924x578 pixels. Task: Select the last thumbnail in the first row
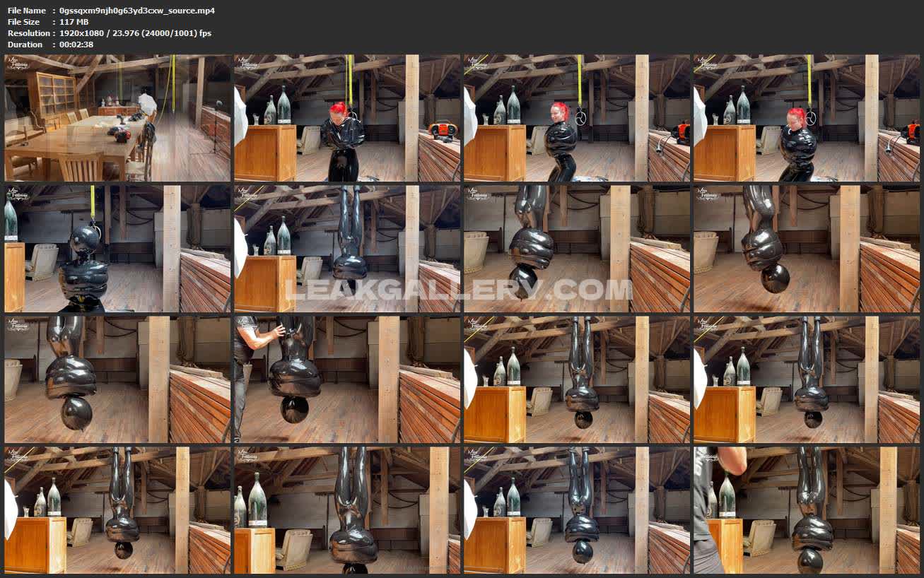pyautogui.click(x=806, y=118)
